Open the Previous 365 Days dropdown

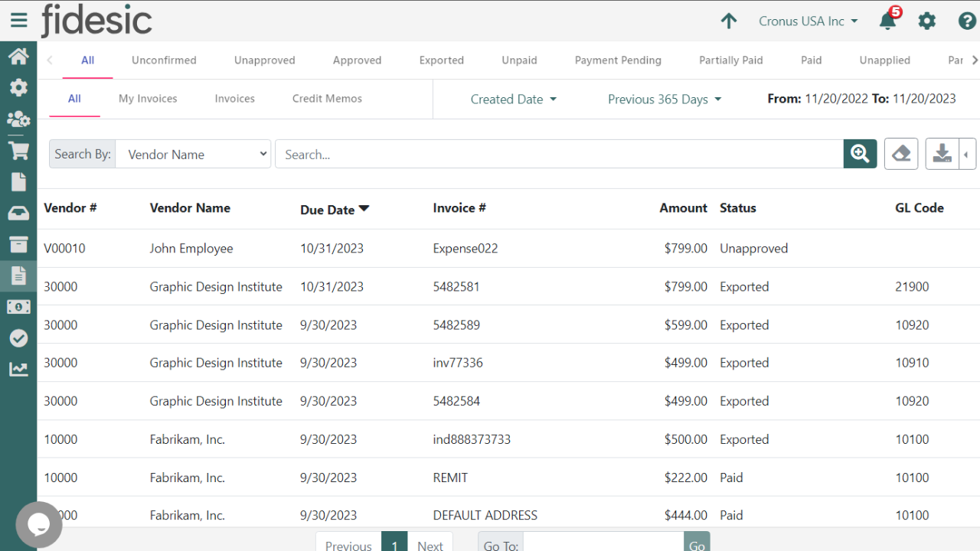pos(665,99)
